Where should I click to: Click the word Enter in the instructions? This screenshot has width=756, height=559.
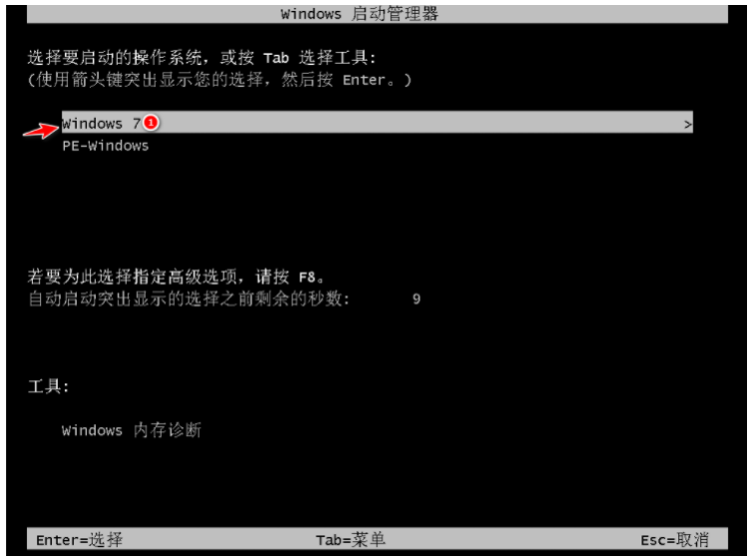(364, 80)
